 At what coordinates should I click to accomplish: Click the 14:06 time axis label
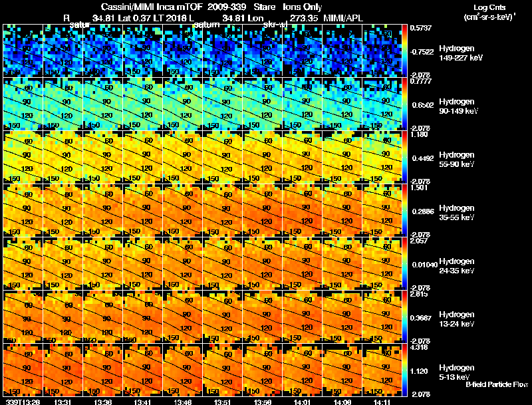pos(342,402)
